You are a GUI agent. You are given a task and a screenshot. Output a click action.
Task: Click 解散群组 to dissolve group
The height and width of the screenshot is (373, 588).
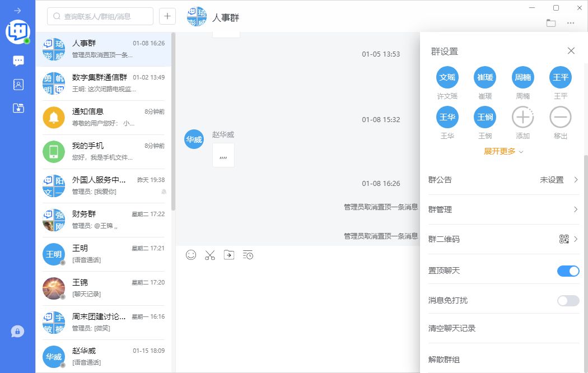(444, 360)
